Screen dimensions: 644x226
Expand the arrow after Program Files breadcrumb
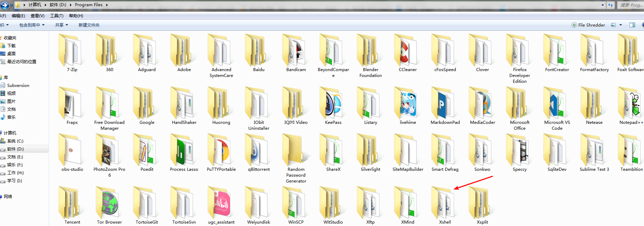pyautogui.click(x=107, y=5)
